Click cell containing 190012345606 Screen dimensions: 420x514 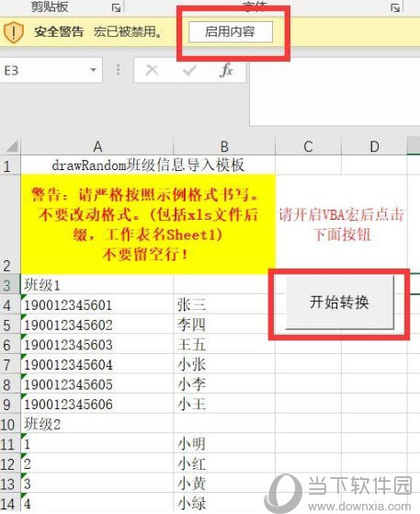tap(97, 404)
